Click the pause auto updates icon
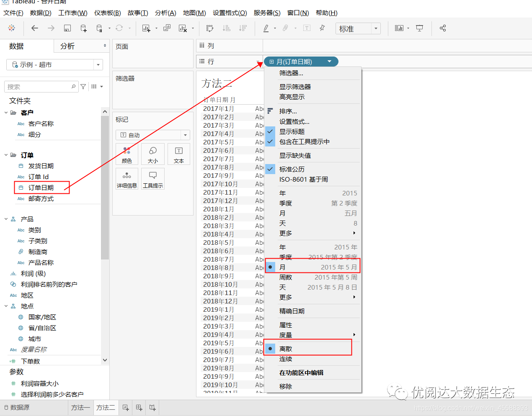 point(99,28)
